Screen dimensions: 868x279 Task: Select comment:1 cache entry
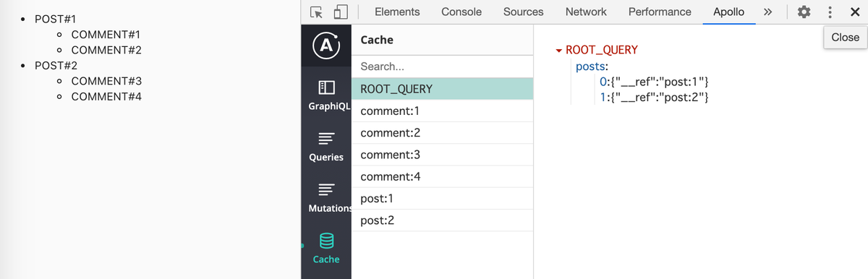point(442,111)
